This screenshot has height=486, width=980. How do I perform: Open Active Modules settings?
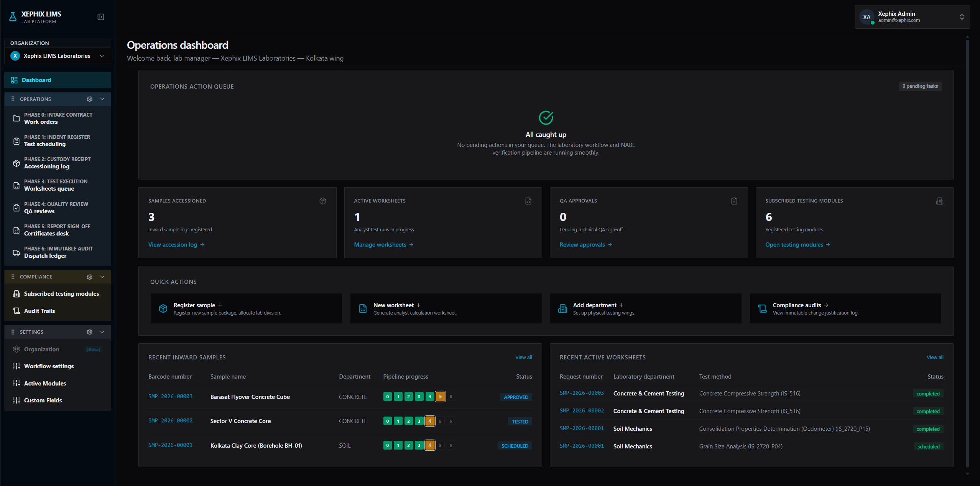tap(58, 383)
